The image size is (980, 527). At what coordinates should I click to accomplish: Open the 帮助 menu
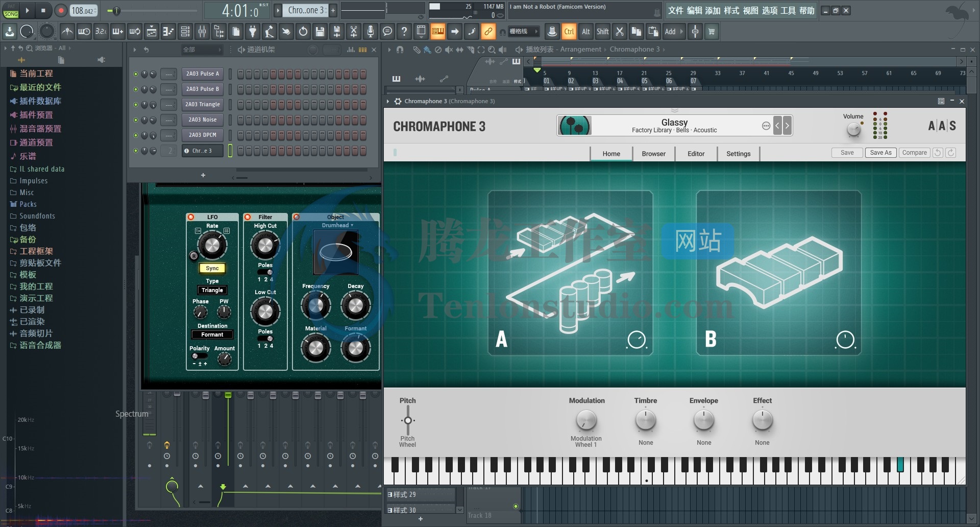tap(807, 10)
